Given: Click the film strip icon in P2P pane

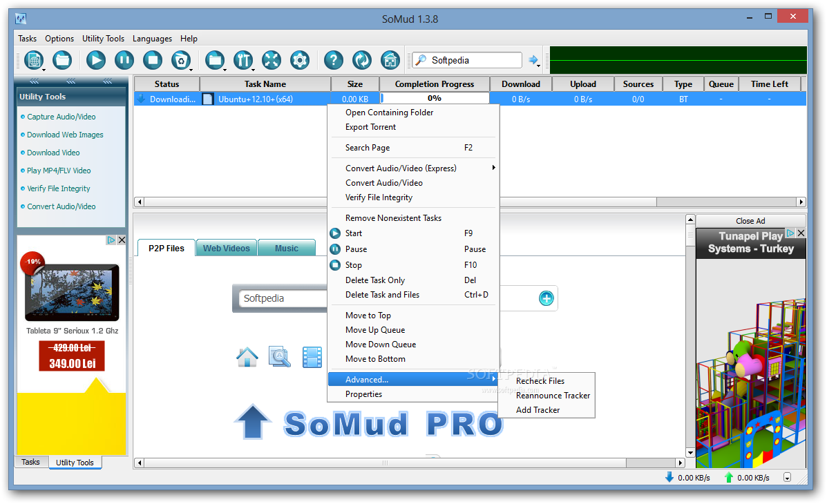Looking at the screenshot, I should (312, 357).
